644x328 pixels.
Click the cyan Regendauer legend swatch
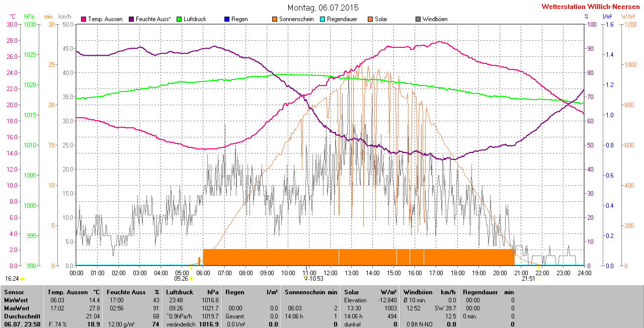click(323, 19)
